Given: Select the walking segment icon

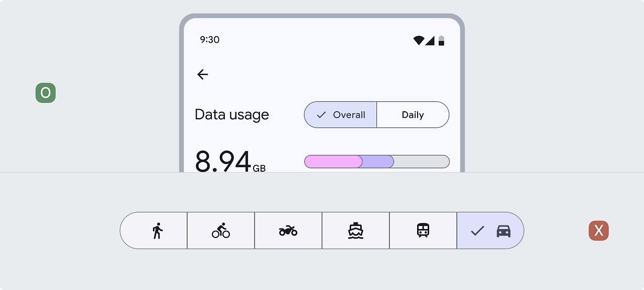Looking at the screenshot, I should [157, 231].
